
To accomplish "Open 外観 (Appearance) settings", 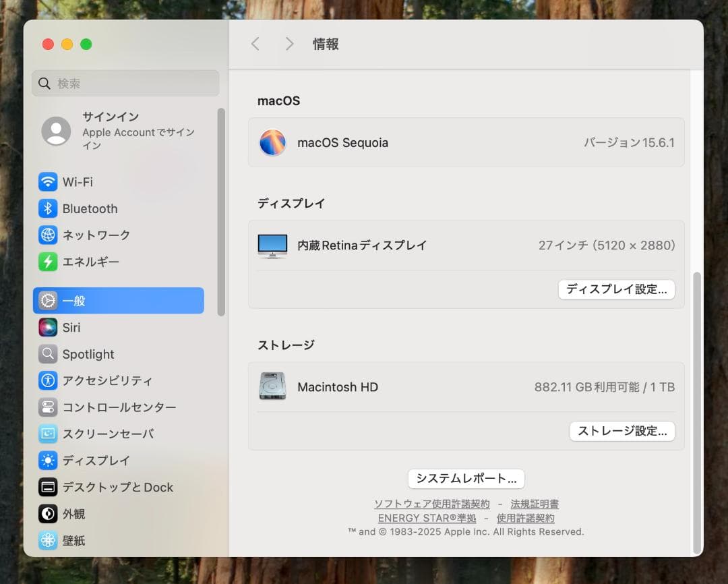I will click(48, 513).
